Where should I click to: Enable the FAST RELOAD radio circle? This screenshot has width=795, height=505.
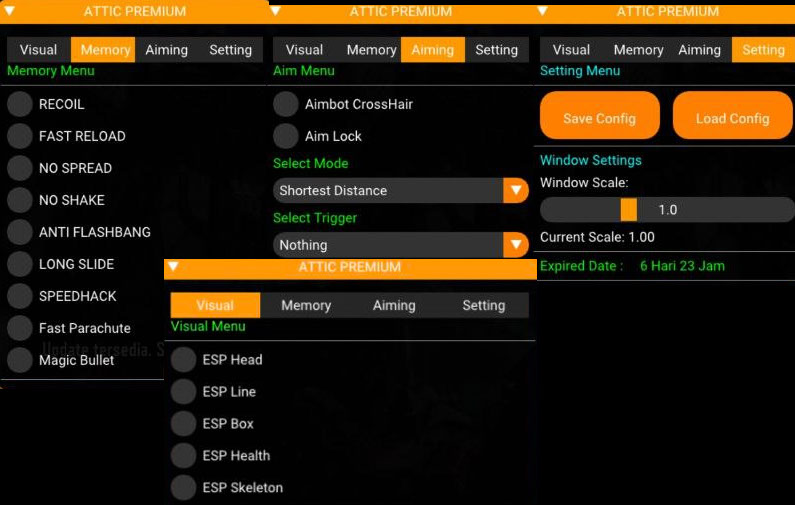tap(20, 136)
